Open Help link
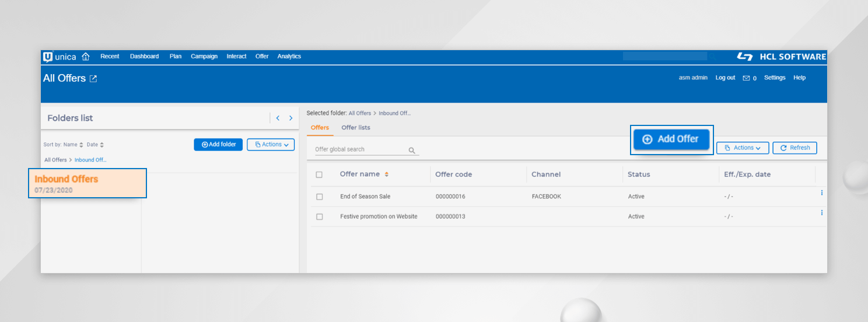Screen dimensions: 868x322 [x=799, y=78]
